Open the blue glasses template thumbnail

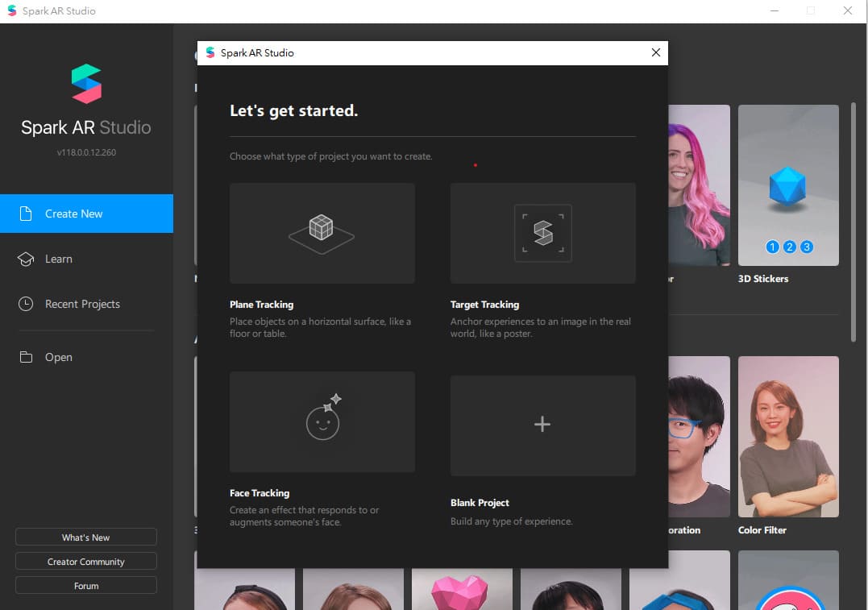tap(700, 437)
